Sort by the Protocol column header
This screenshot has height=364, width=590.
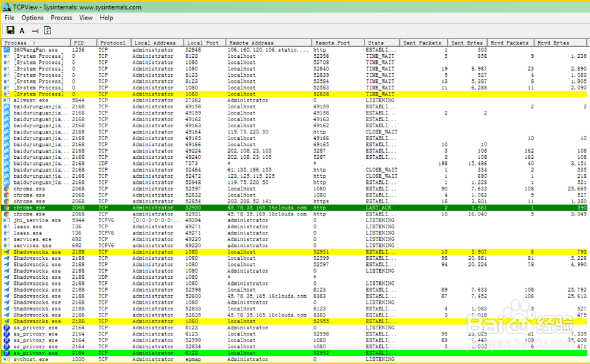[x=113, y=43]
